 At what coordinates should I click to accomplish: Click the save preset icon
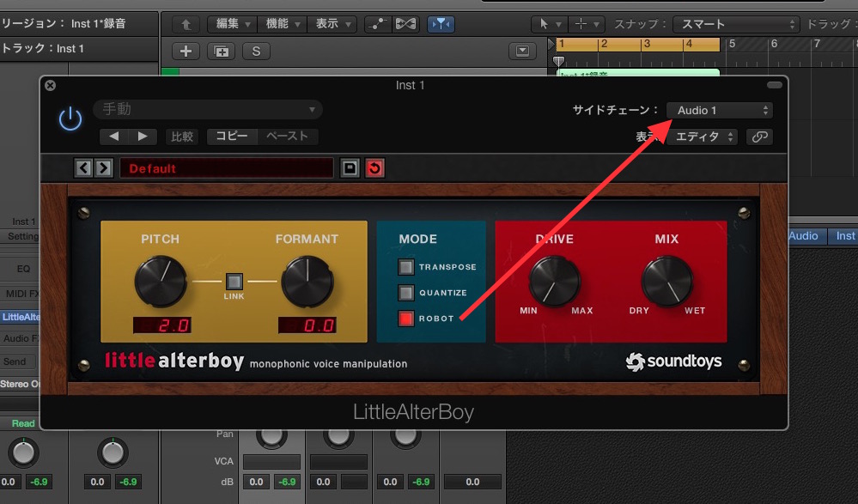coord(350,168)
